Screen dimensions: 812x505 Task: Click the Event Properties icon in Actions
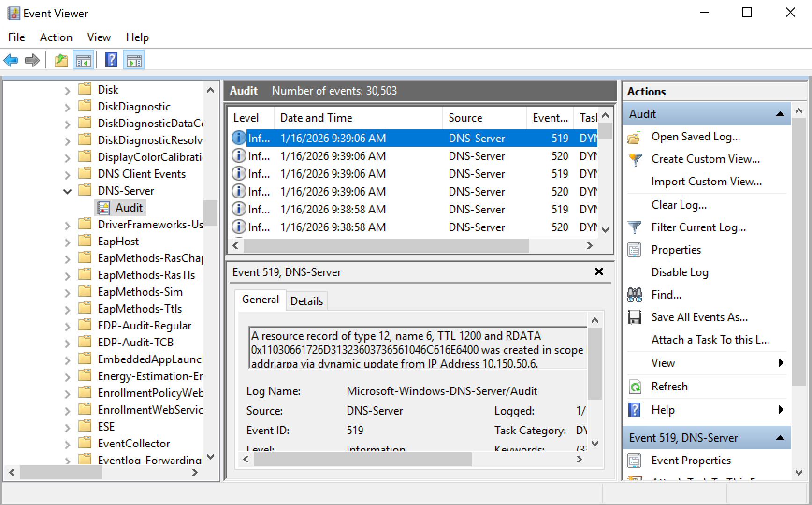pos(635,460)
